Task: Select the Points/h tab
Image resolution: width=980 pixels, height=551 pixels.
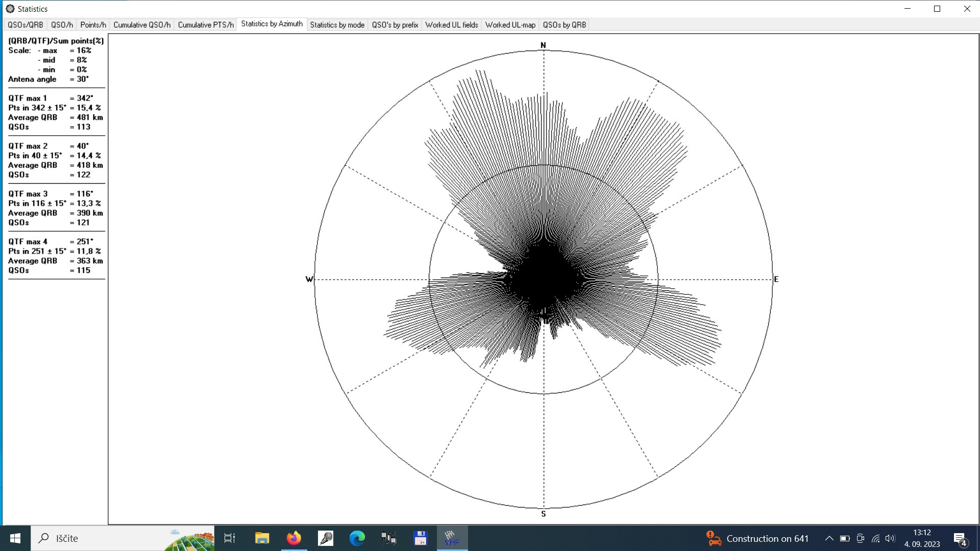Action: tap(93, 24)
